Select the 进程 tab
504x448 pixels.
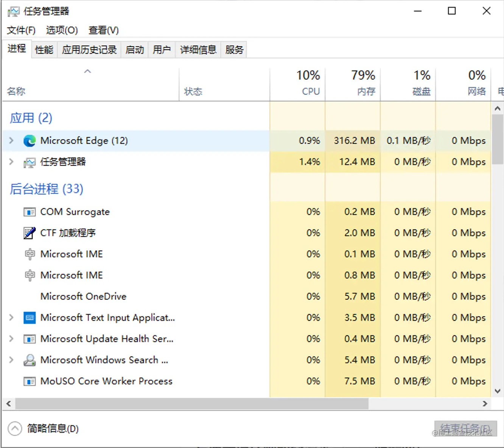[17, 49]
